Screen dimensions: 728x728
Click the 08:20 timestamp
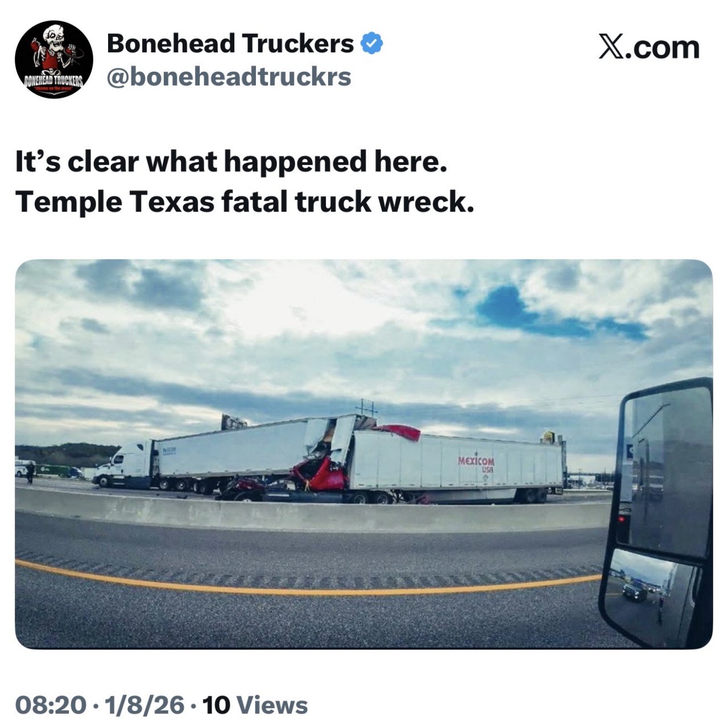[51, 705]
